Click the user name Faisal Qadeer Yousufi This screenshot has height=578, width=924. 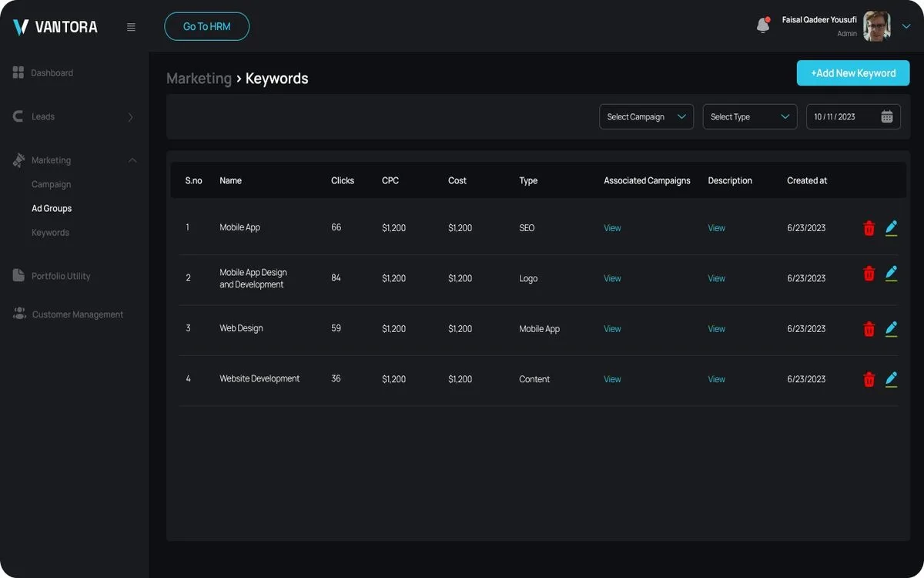point(819,20)
